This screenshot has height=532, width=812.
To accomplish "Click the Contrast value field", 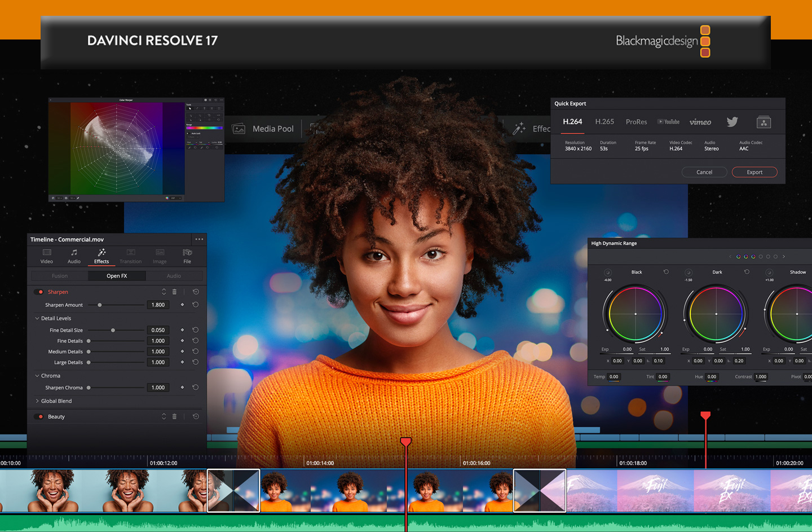I will [x=761, y=377].
